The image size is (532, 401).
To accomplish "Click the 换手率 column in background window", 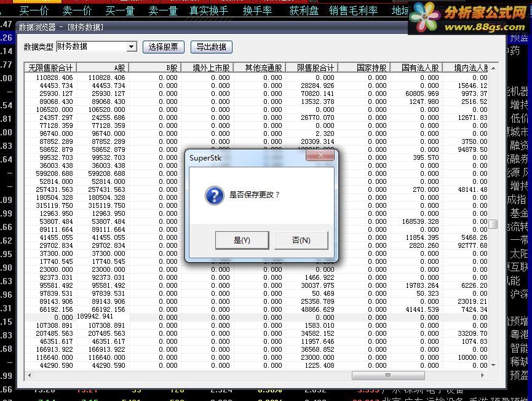I will click(x=258, y=11).
